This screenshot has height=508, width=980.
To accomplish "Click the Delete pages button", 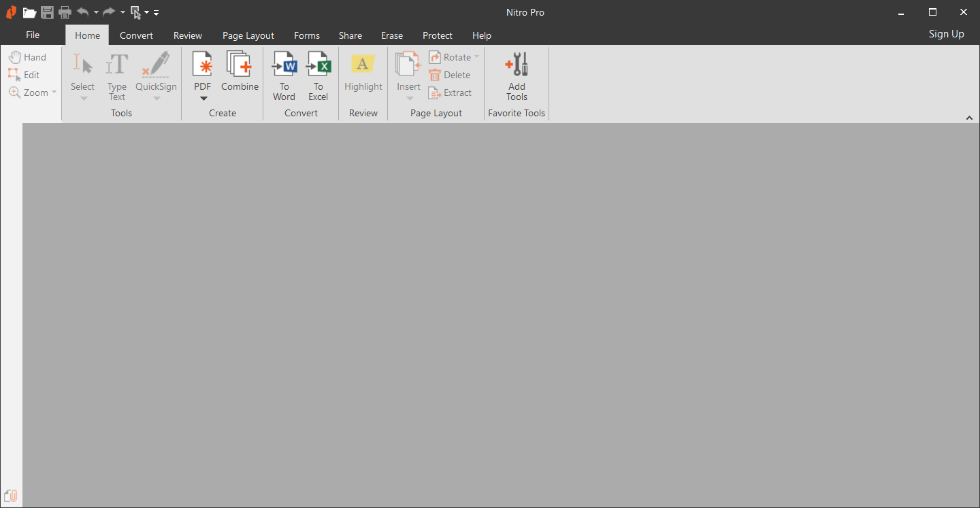I will point(450,75).
